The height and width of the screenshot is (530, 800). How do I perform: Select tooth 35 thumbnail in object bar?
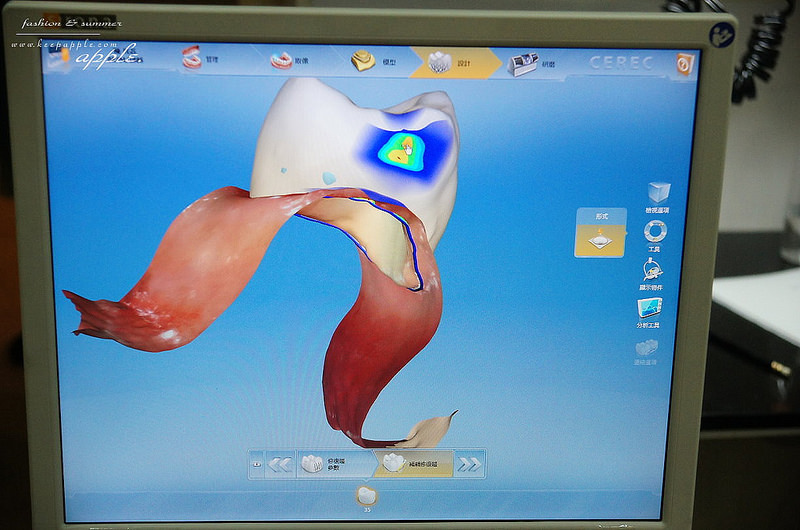pyautogui.click(x=366, y=498)
